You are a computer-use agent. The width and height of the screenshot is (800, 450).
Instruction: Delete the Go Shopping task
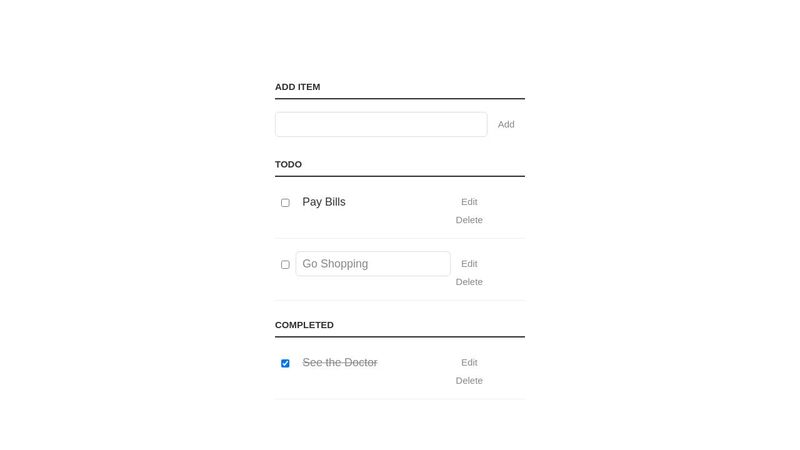[469, 282]
